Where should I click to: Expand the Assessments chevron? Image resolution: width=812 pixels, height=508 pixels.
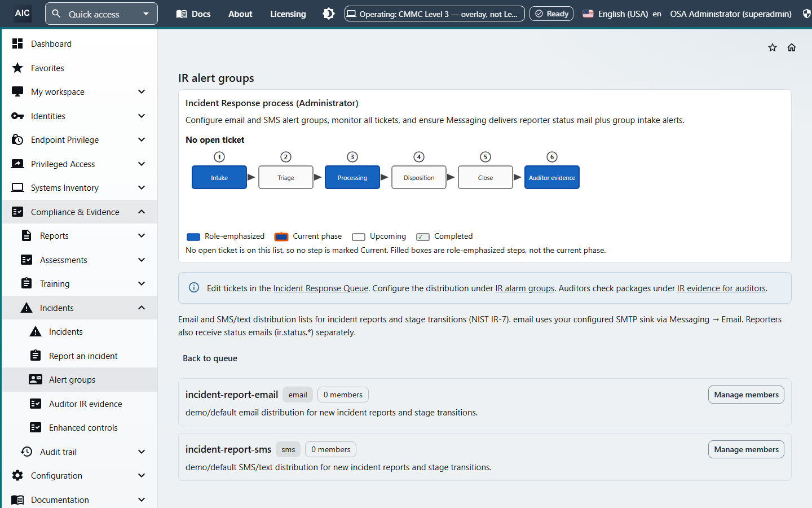click(142, 260)
